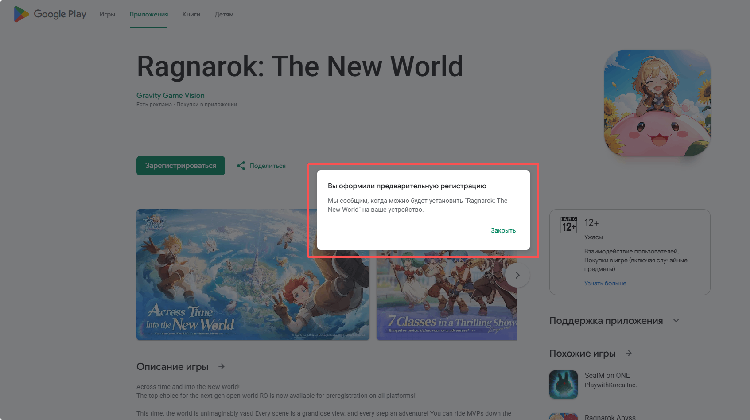Click the Google Play logo
This screenshot has height=420, width=750.
point(50,14)
